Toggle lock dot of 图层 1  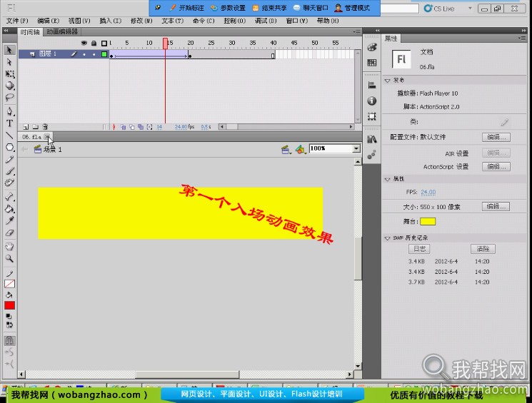[94, 54]
